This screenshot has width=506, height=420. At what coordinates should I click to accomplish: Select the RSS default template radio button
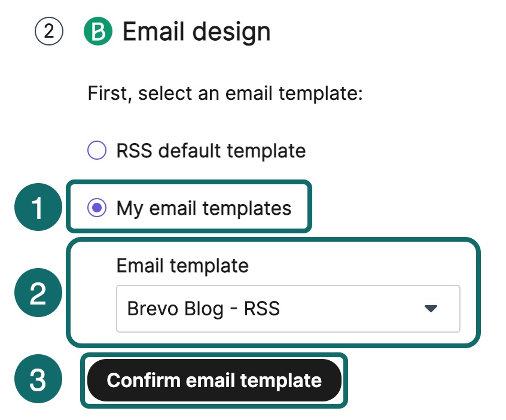(97, 151)
